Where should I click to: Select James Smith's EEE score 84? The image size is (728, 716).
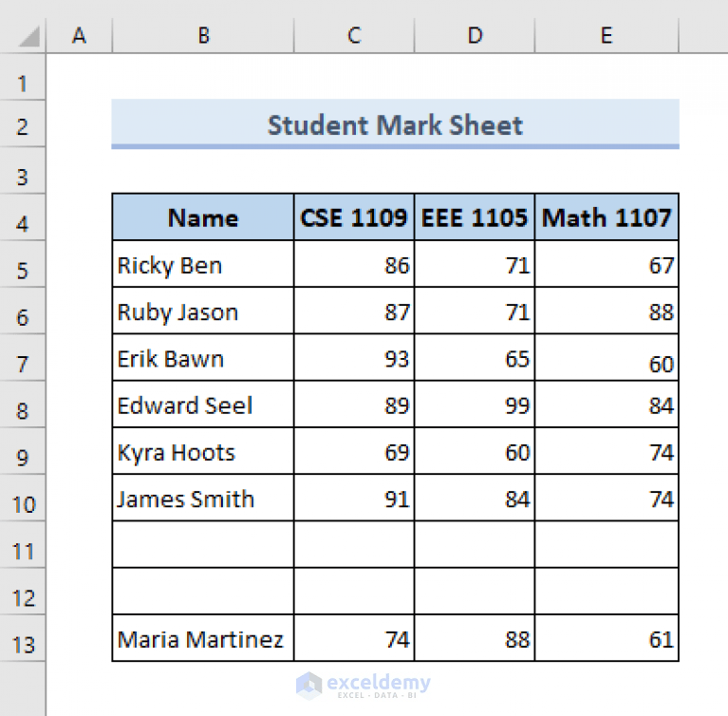475,498
